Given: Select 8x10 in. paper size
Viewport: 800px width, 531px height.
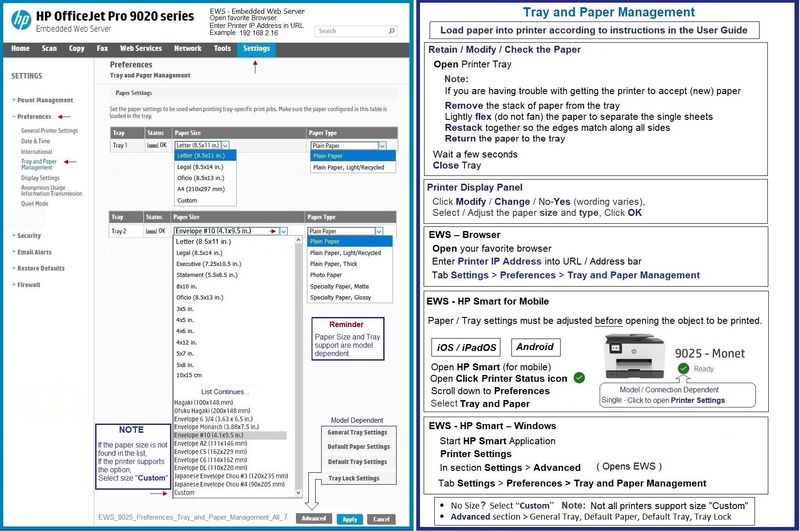Looking at the screenshot, I should [187, 286].
